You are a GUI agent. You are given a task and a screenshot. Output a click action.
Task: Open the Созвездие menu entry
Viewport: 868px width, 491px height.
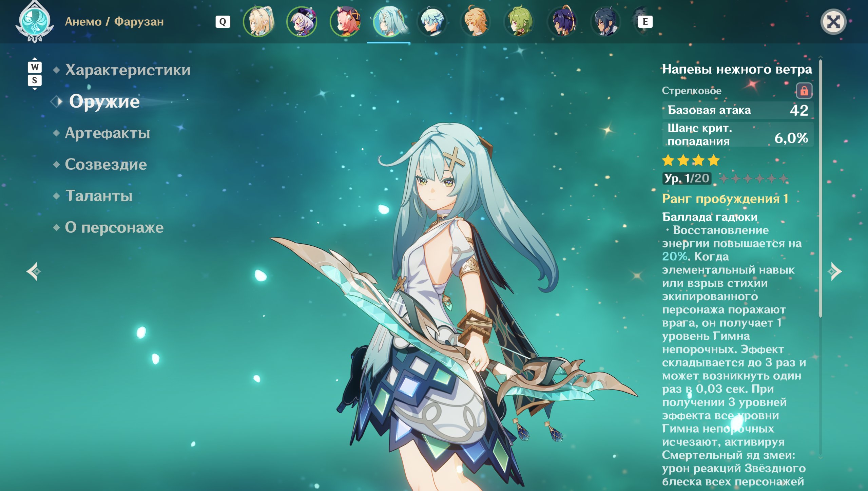point(106,165)
